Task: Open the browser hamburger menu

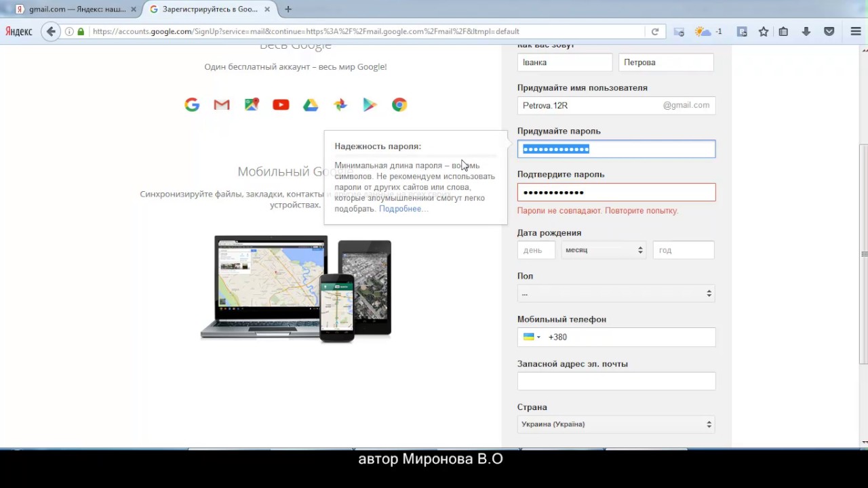Action: [856, 31]
